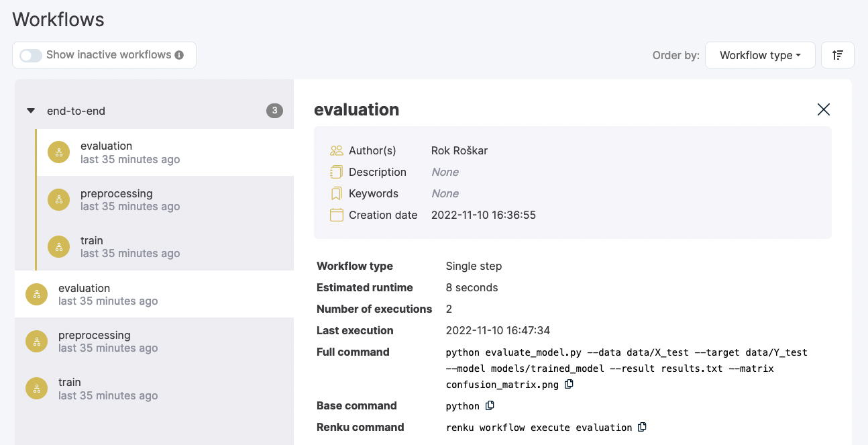Copy the renku workflow execute command
This screenshot has width=868, height=445.
click(642, 427)
